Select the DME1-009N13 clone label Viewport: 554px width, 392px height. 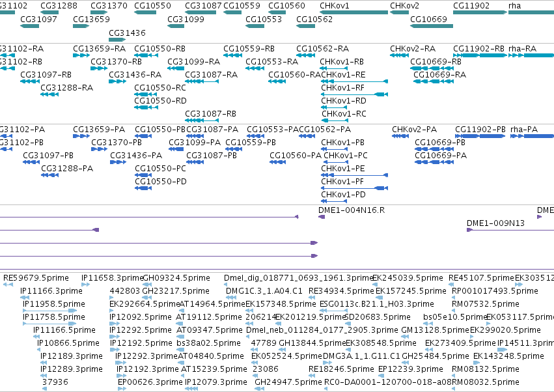pyautogui.click(x=495, y=223)
